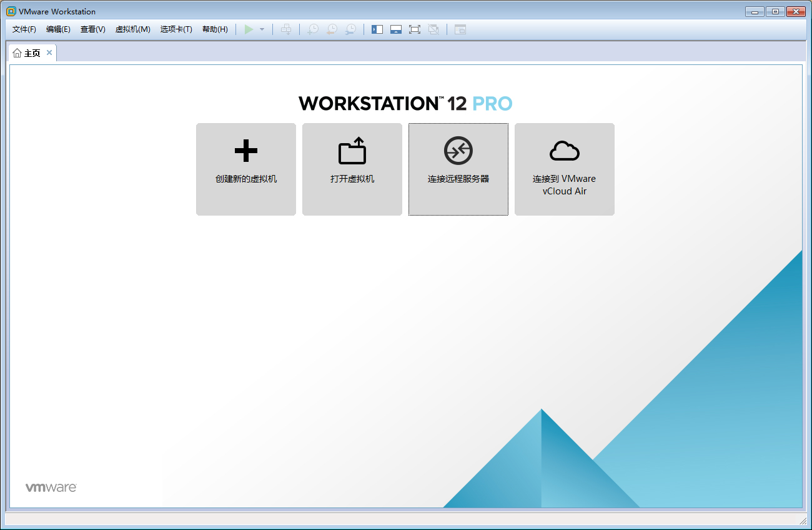812x530 pixels.
Task: Open the 帮助(H) menu
Action: [x=215, y=29]
